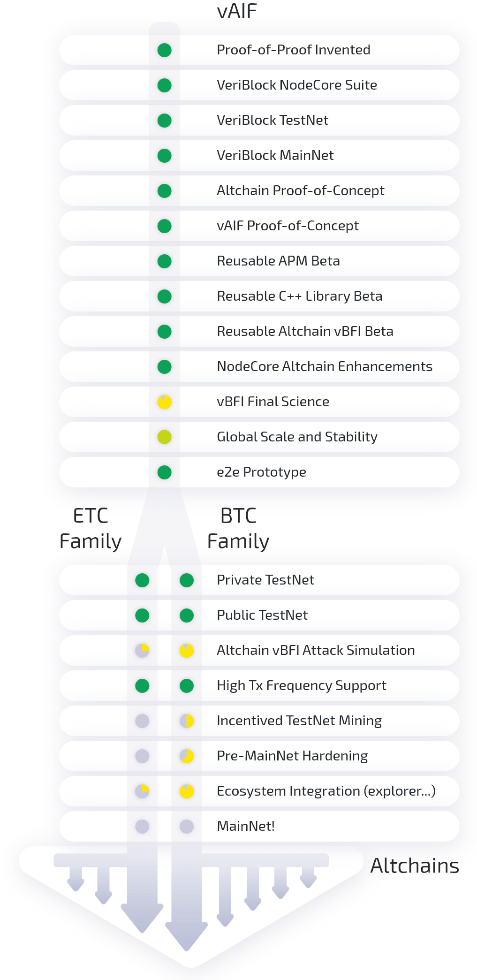Viewport: 477px width, 980px height.
Task: Click the ETC Family heading
Action: (x=91, y=529)
